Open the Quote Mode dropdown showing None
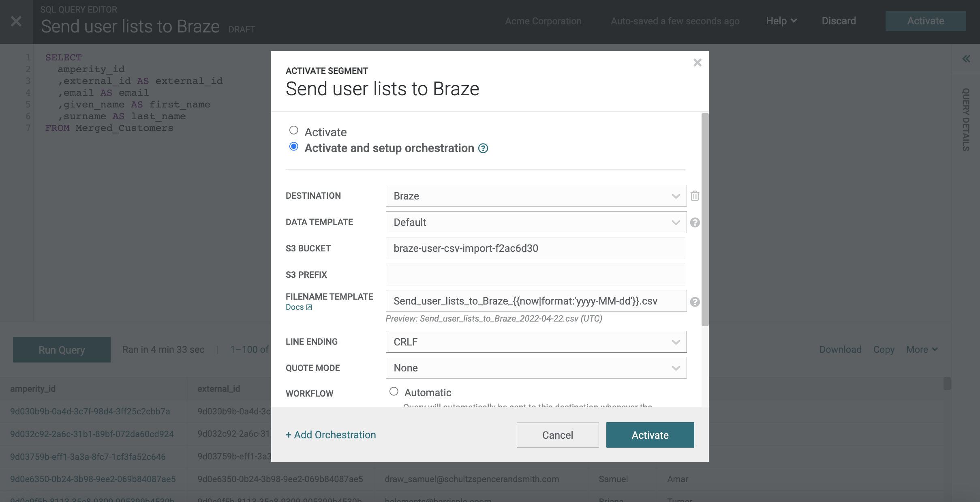This screenshot has height=502, width=980. click(536, 368)
